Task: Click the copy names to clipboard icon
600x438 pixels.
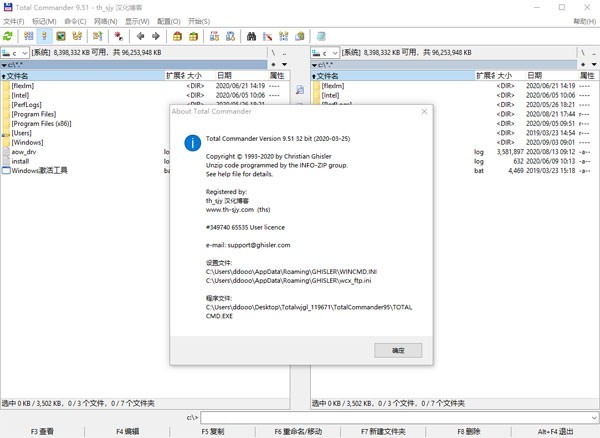Action: (300, 36)
